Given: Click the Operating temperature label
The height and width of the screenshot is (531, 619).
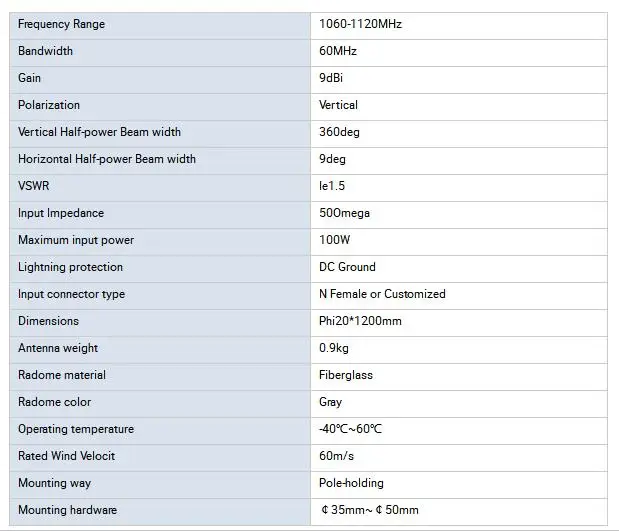Looking at the screenshot, I should [76, 429].
